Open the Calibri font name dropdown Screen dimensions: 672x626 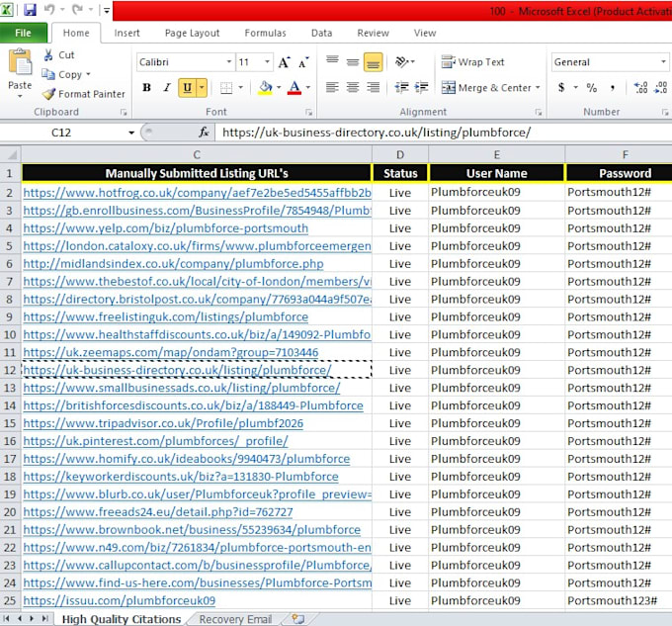tap(229, 62)
